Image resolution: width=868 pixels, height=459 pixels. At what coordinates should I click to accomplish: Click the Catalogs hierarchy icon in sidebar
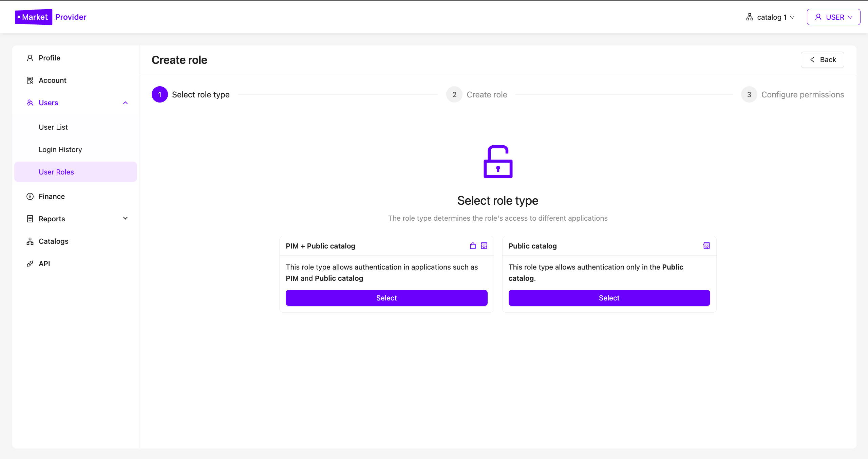point(30,241)
